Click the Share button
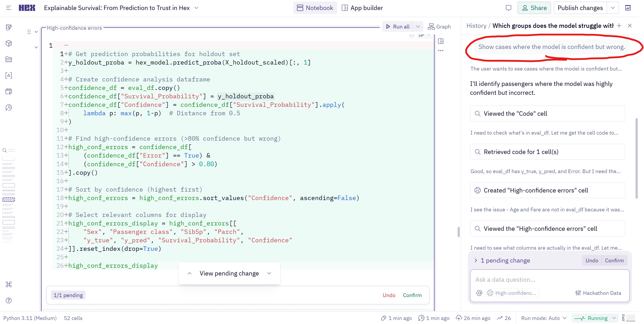This screenshot has height=324, width=644. click(x=534, y=8)
